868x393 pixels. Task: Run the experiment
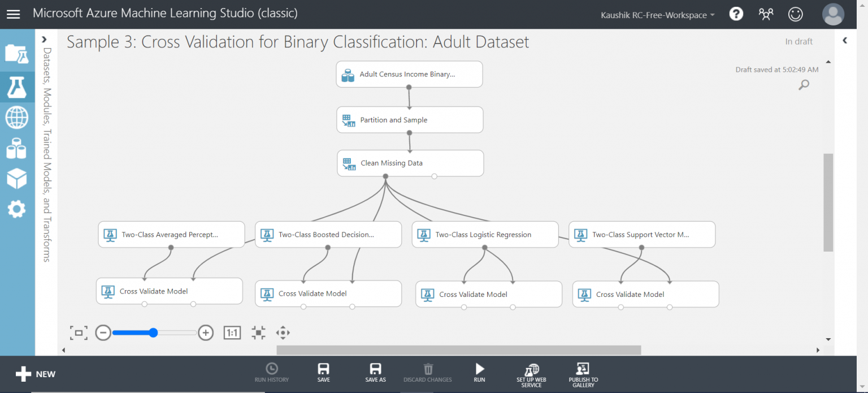(x=479, y=373)
